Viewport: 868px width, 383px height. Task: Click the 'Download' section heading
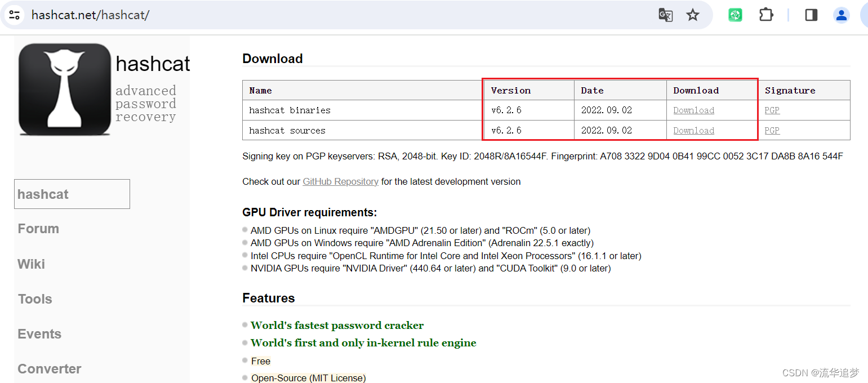273,59
